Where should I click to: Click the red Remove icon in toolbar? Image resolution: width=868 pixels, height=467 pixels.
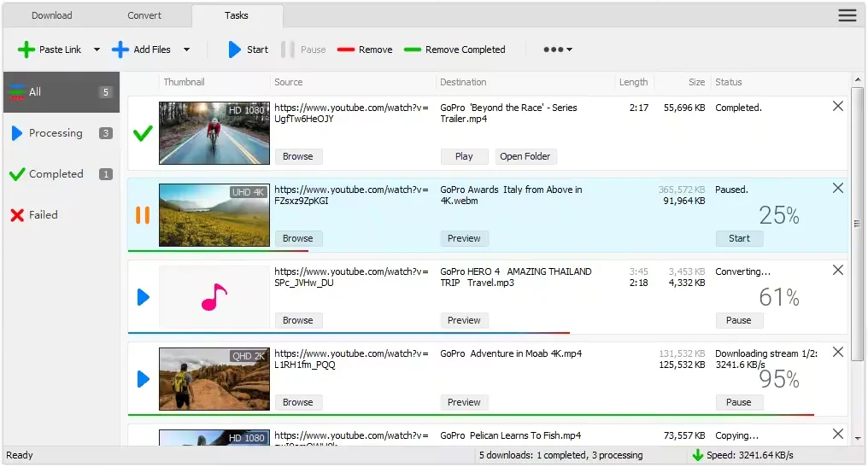coord(346,50)
